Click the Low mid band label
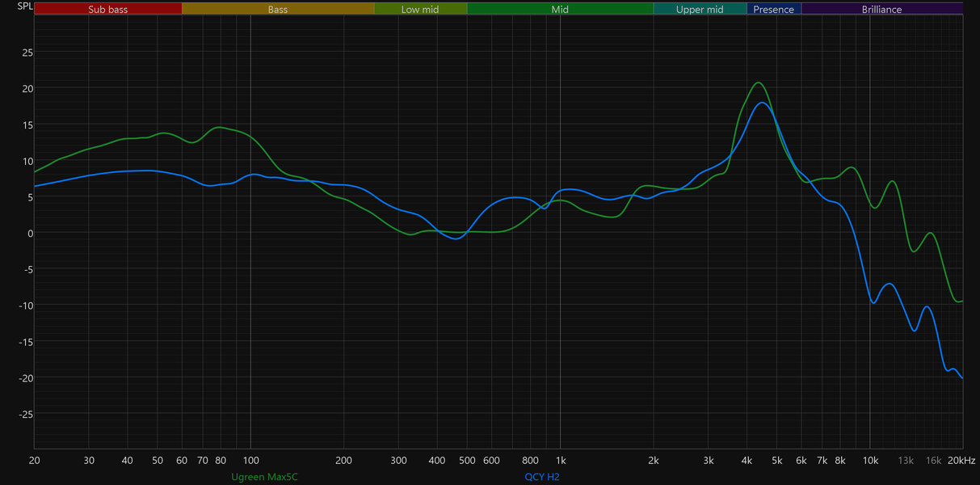 click(421, 10)
